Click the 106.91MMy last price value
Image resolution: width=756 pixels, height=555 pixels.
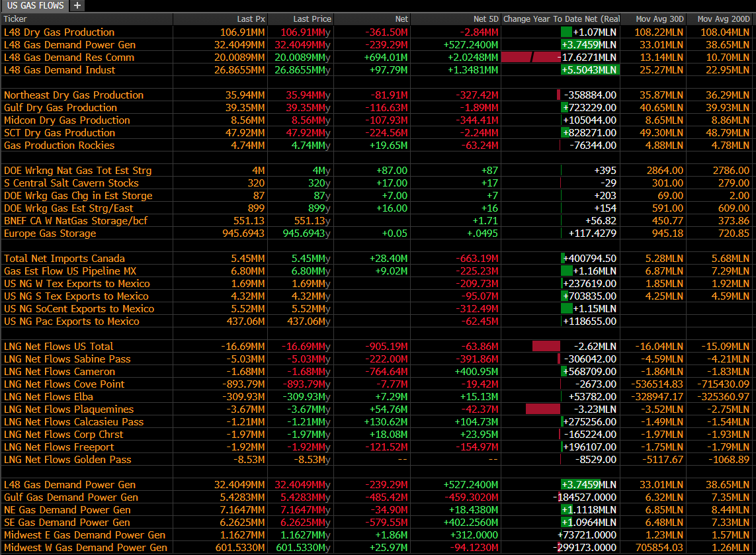[306, 32]
